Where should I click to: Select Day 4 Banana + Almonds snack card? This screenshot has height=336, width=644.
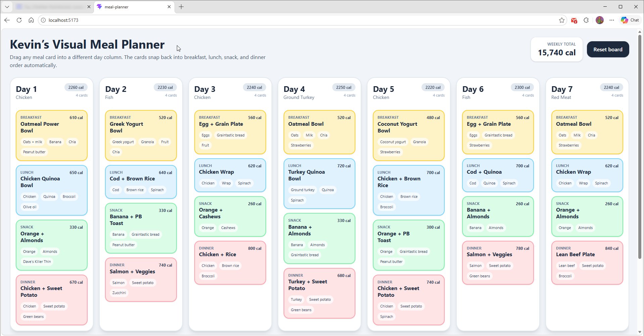tap(319, 238)
